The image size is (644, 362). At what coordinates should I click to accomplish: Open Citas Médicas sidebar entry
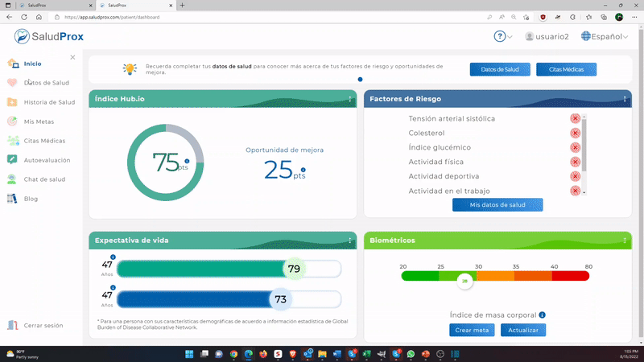point(36,141)
